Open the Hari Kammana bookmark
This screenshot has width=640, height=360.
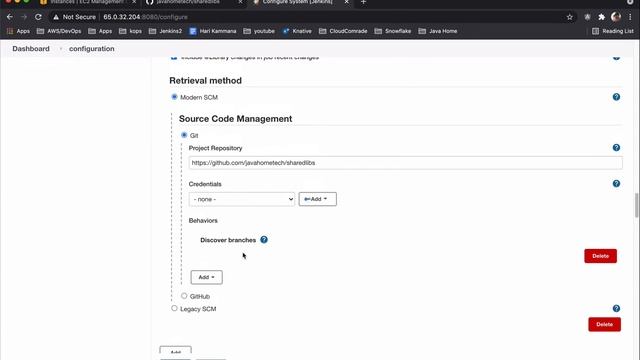[213, 31]
